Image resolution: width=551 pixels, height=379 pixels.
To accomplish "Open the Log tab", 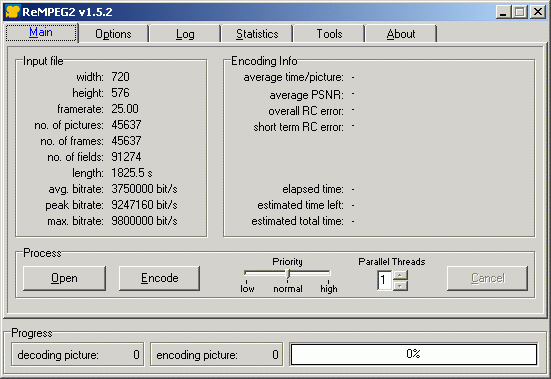I will (185, 34).
